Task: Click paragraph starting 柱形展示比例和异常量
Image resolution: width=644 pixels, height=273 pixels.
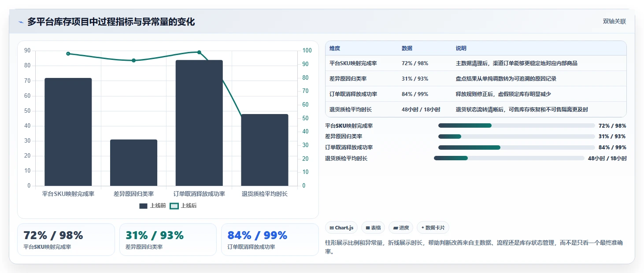Action: [x=474, y=247]
